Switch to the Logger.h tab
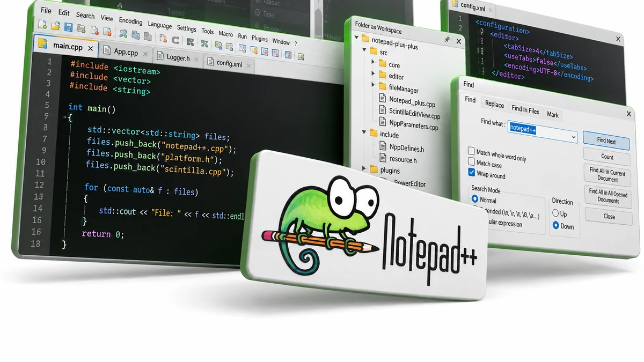The height and width of the screenshot is (362, 644). (x=178, y=57)
